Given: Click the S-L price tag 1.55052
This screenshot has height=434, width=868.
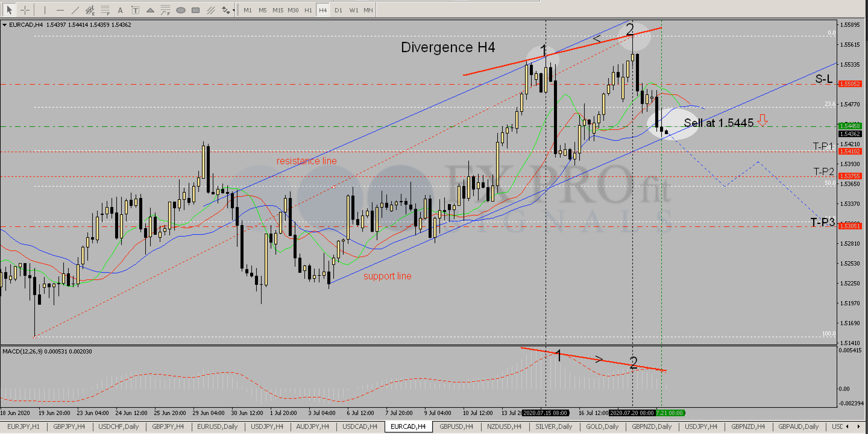Looking at the screenshot, I should [850, 83].
